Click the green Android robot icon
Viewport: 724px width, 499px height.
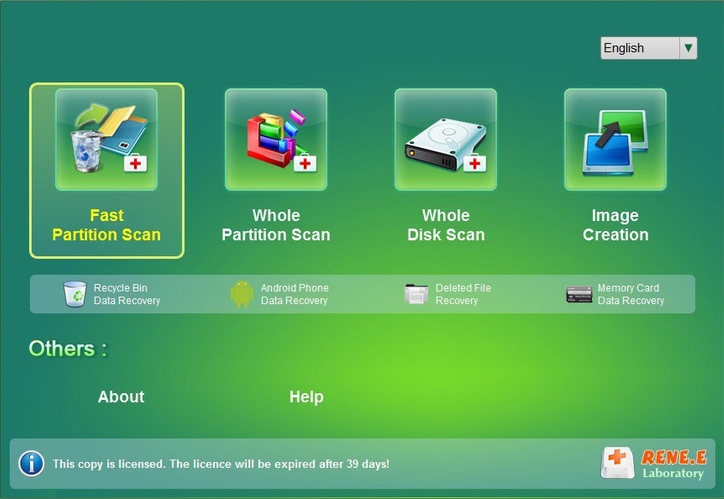point(242,294)
